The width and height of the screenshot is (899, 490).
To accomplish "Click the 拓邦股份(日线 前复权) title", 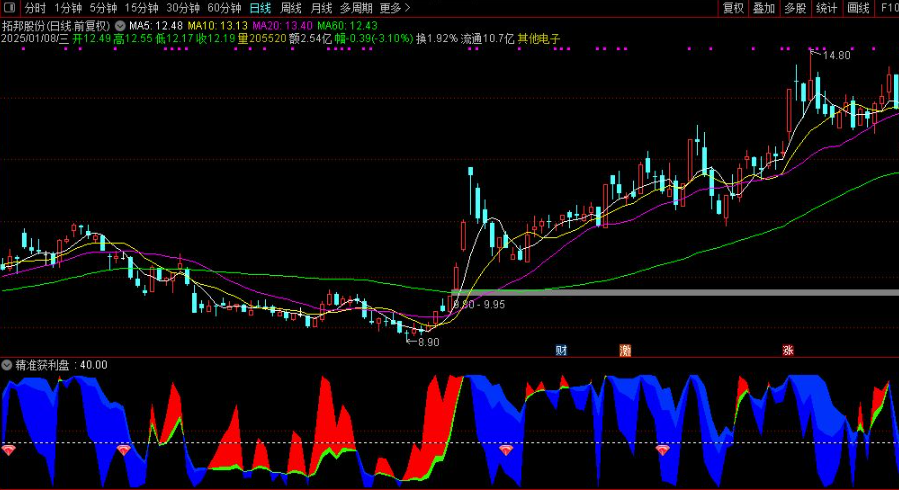I will coord(56,26).
